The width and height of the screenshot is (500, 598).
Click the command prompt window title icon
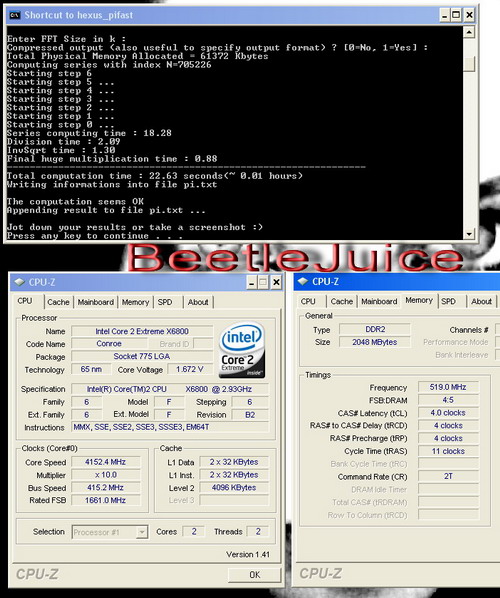(x=15, y=15)
